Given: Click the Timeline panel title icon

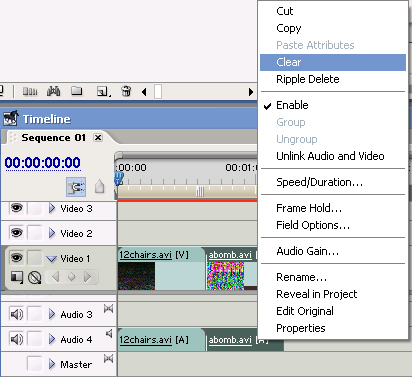Looking at the screenshot, I should [x=11, y=119].
